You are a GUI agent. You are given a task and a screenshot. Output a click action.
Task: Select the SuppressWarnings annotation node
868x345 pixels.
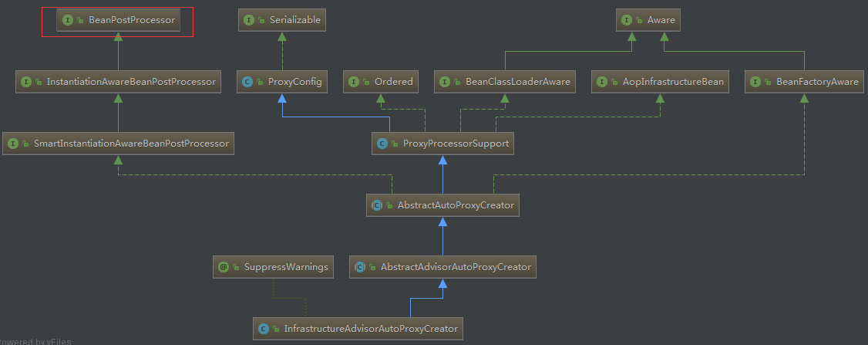point(273,267)
